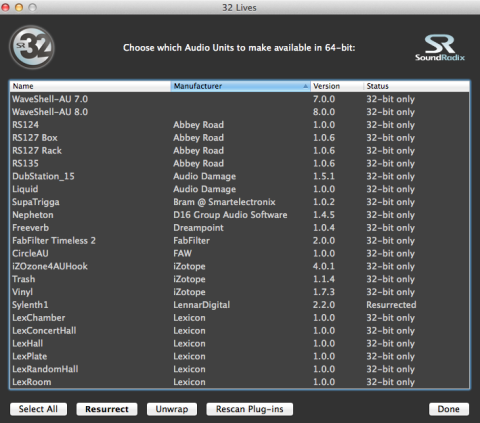Click the Select All button
This screenshot has width=480, height=423.
coord(38,409)
